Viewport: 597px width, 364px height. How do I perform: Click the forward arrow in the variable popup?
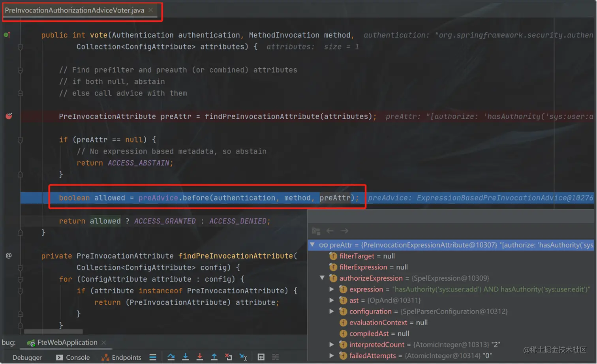[345, 231]
